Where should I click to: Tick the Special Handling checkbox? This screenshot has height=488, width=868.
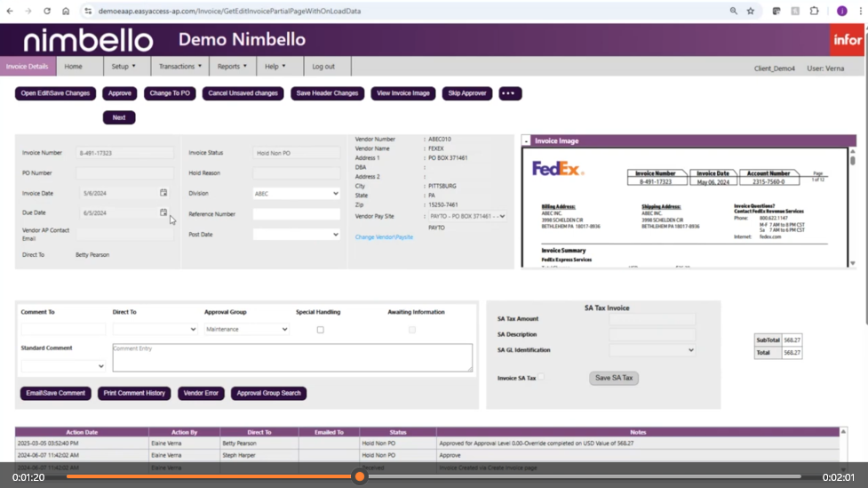click(321, 330)
